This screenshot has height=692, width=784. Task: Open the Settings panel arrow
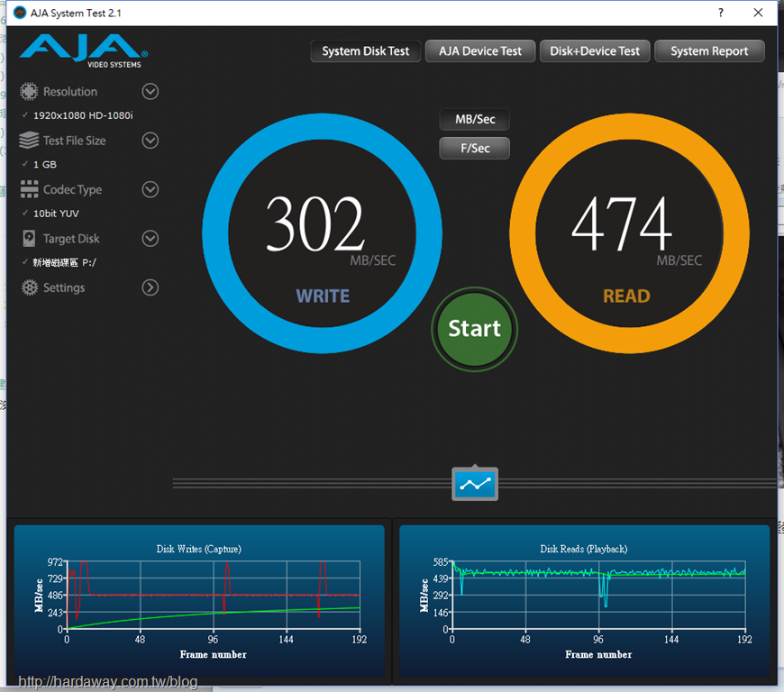click(x=150, y=287)
